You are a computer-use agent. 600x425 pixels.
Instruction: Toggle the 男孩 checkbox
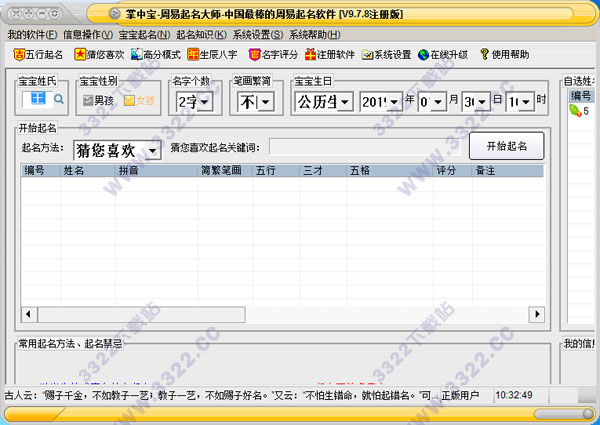(x=88, y=101)
